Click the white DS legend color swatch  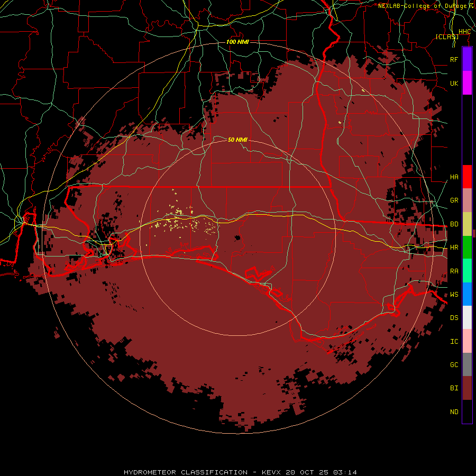pyautogui.click(x=467, y=317)
